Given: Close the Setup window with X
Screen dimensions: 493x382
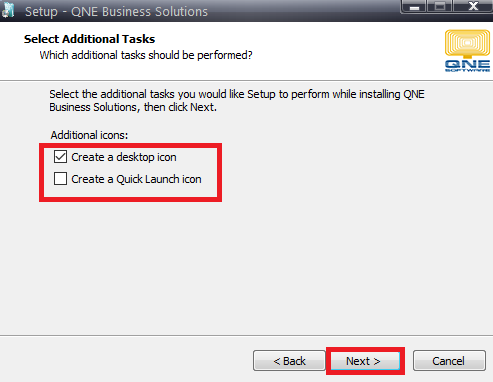Looking at the screenshot, I should click(473, 7).
